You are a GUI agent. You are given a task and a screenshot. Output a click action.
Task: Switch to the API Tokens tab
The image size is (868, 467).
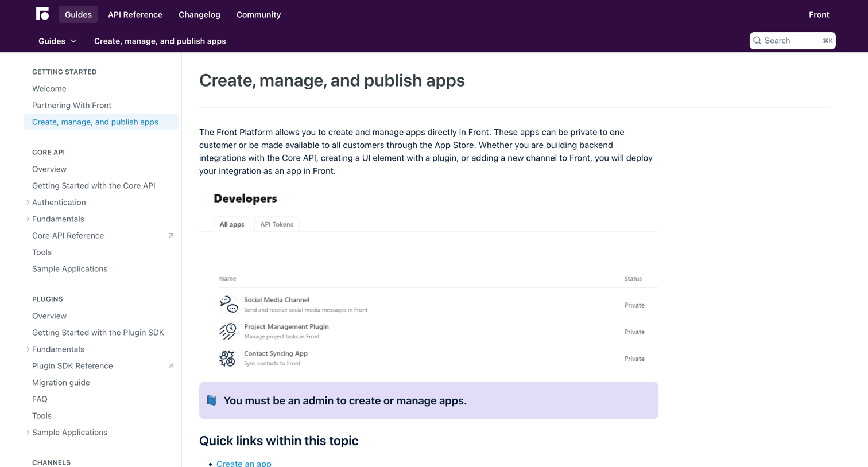277,224
